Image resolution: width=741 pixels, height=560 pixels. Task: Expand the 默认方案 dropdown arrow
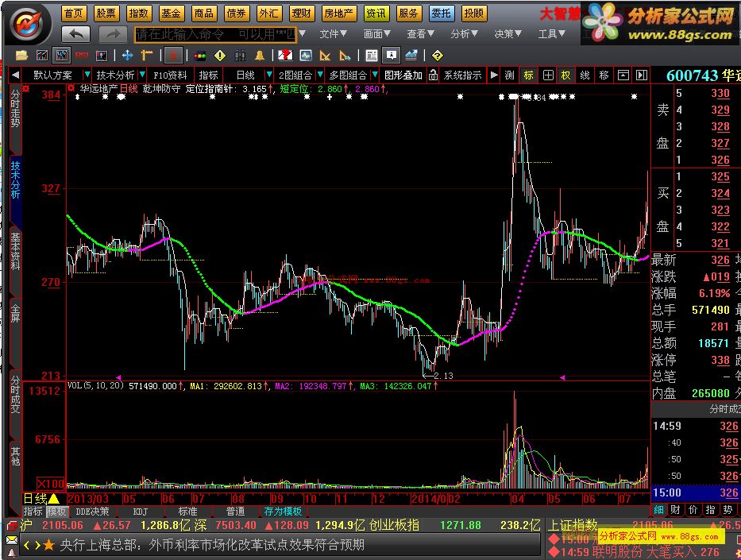87,75
